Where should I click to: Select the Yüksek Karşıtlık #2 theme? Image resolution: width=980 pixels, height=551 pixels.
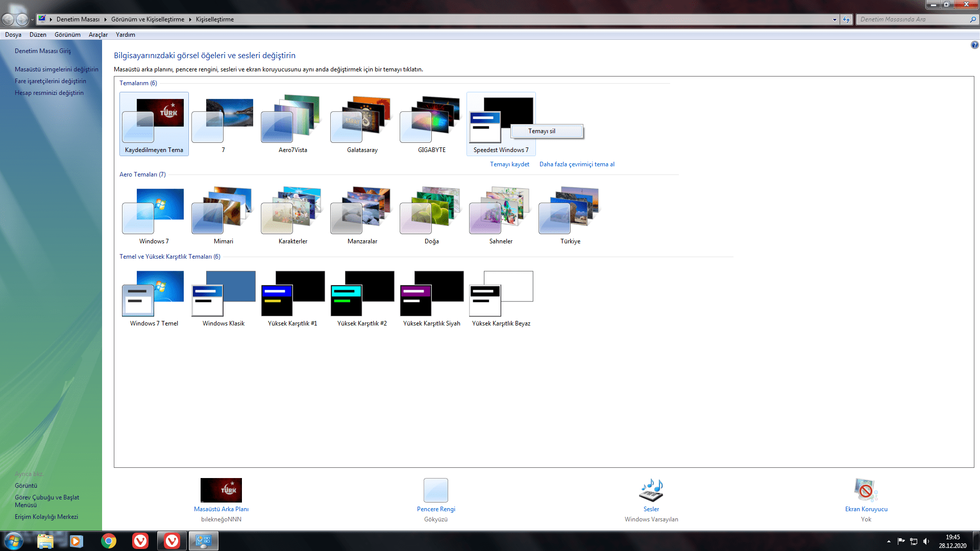coord(362,297)
